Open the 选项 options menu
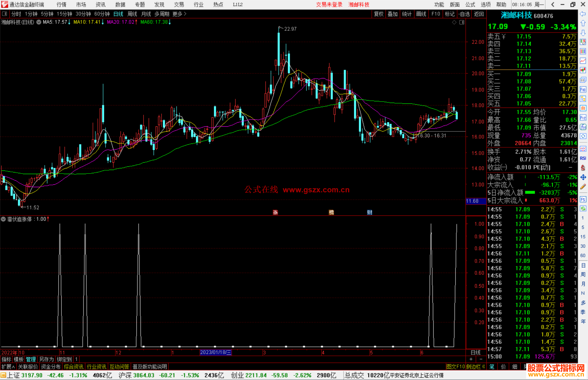The height and width of the screenshot is (380, 588). click(485, 4)
